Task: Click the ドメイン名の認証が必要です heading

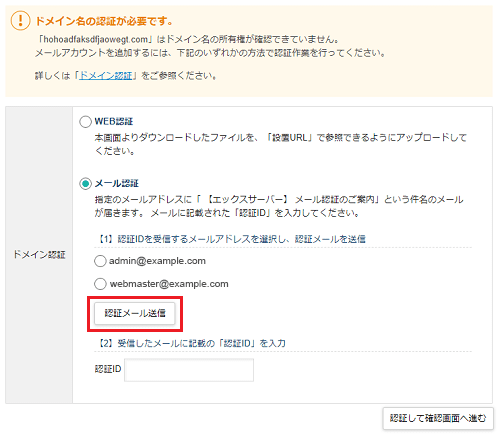Action: coord(104,21)
